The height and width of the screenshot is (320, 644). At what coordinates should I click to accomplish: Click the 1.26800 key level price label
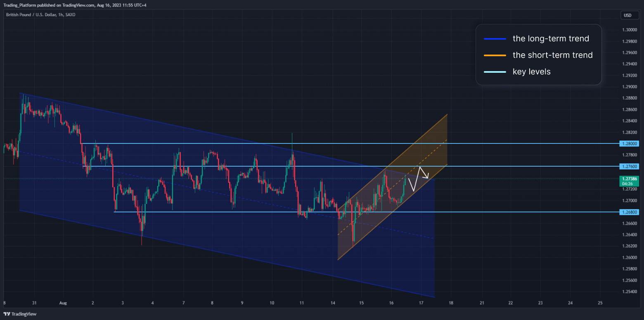(x=630, y=212)
